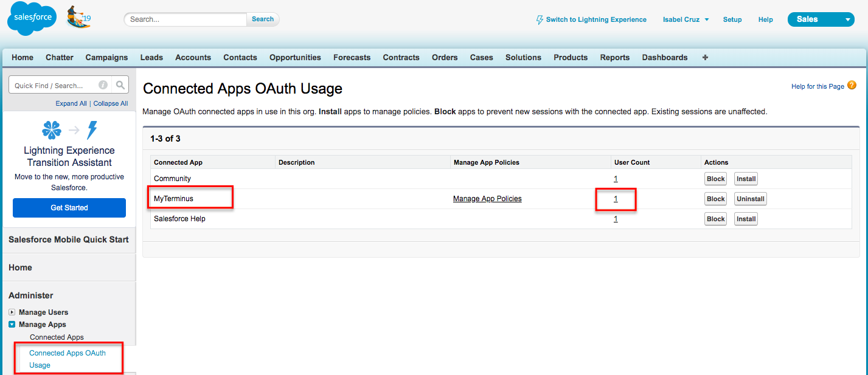Go to the Leads tab
Screen dimensions: 868x375
pyautogui.click(x=151, y=57)
